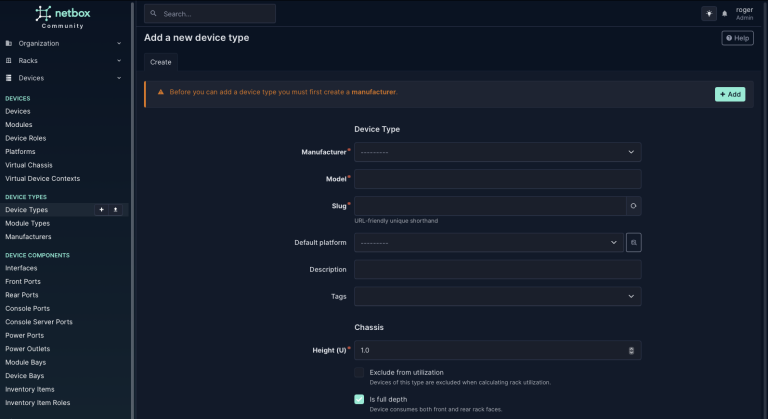This screenshot has width=768, height=419.
Task: Adjust Height (U) with the stepper arrows
Action: pos(631,350)
